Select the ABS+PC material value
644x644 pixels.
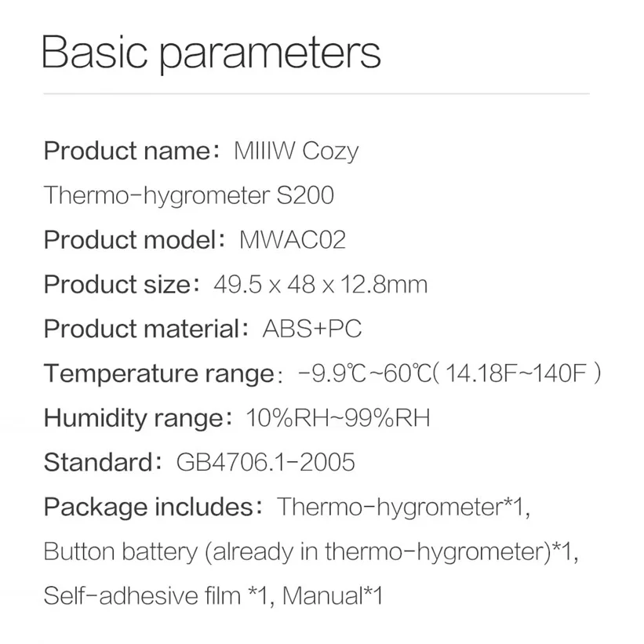312,329
